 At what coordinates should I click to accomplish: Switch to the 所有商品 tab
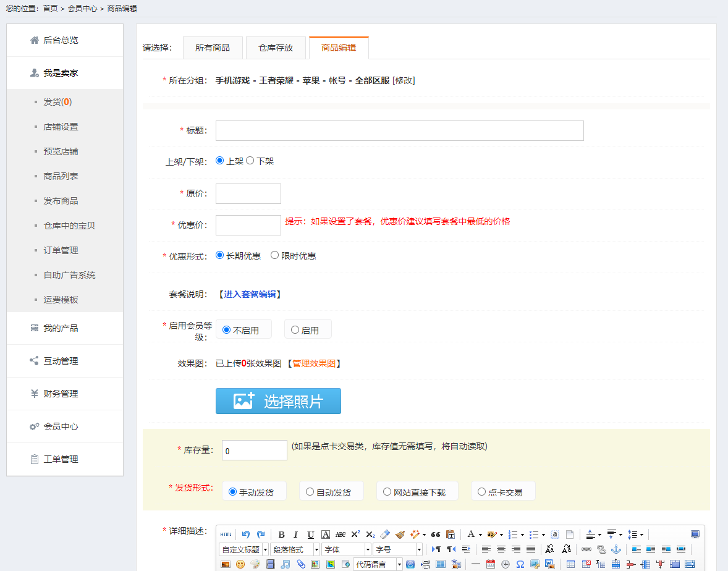pos(213,47)
